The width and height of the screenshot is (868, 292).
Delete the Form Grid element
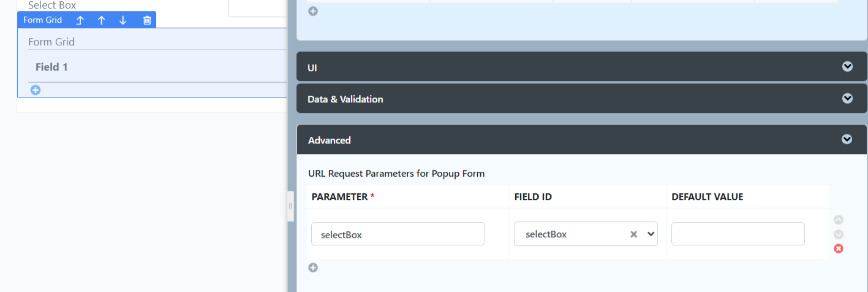click(147, 20)
